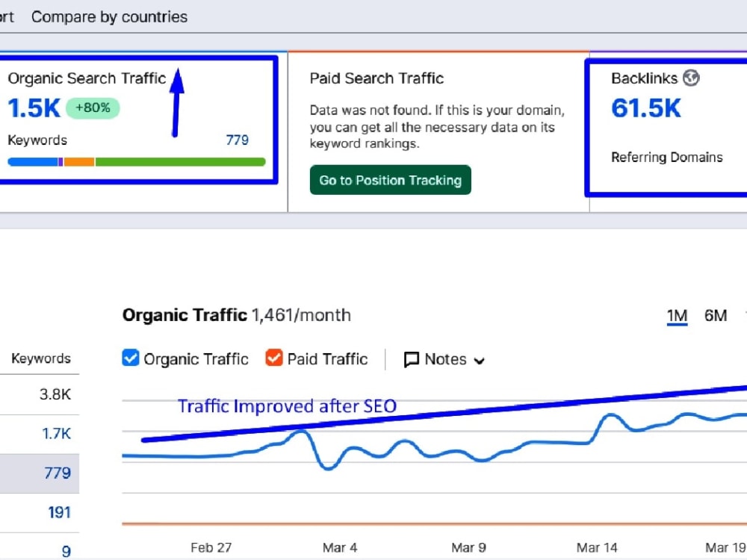This screenshot has height=560, width=747.
Task: Click the green segment of keywords bar
Action: [181, 162]
